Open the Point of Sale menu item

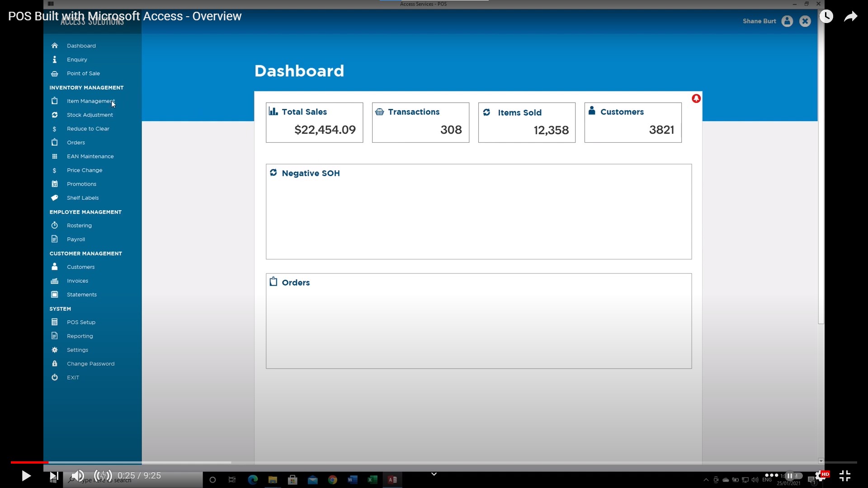(83, 73)
